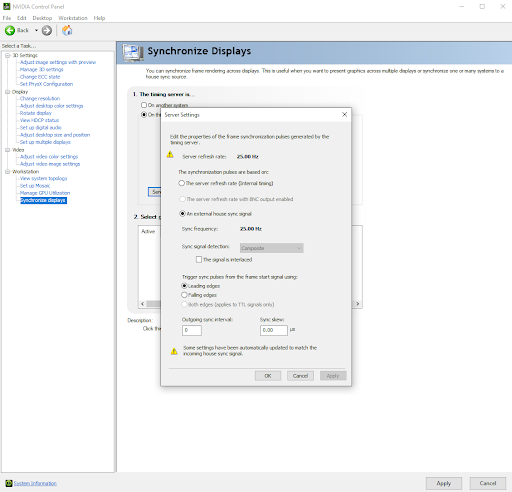Select 'On another system' timing server option
Screen dimensions: 512x492
tap(144, 105)
